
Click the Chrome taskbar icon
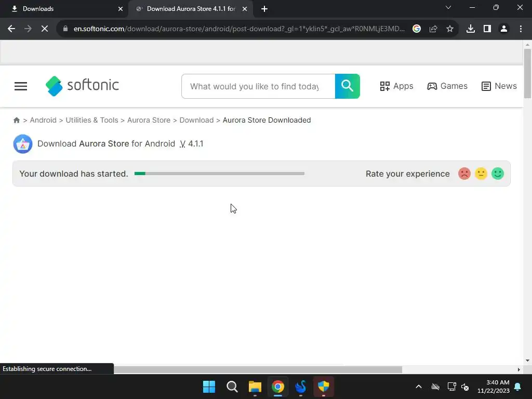click(x=278, y=387)
